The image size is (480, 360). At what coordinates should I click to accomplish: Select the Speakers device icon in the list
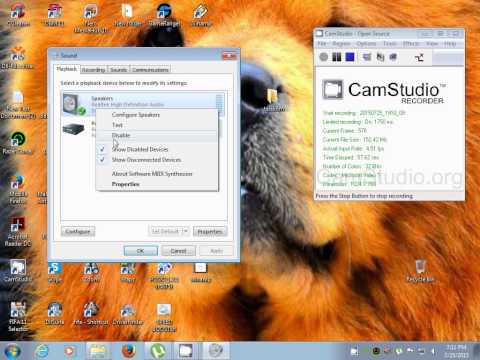pos(74,104)
